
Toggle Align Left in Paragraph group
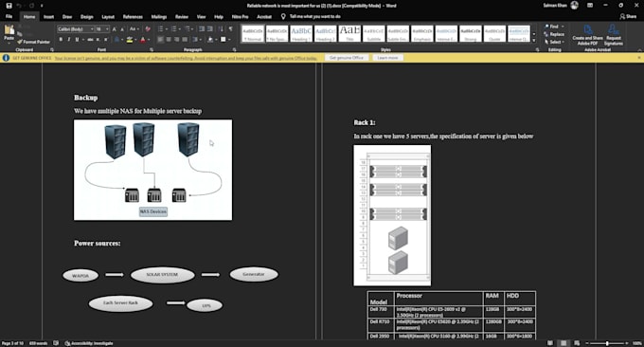point(160,40)
